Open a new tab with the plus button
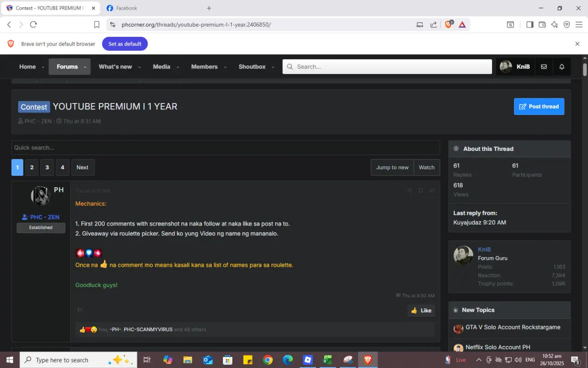The image size is (588, 368). (209, 8)
